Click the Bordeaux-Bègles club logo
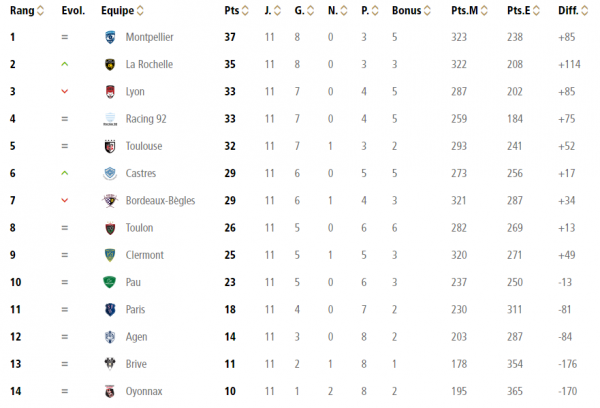This screenshot has height=408, width=600. [110, 201]
